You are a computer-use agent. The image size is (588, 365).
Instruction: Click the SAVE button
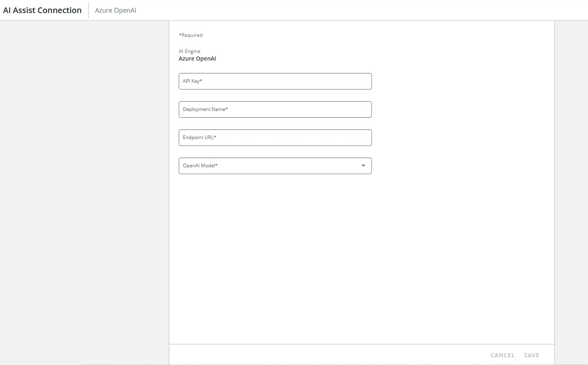(532, 355)
